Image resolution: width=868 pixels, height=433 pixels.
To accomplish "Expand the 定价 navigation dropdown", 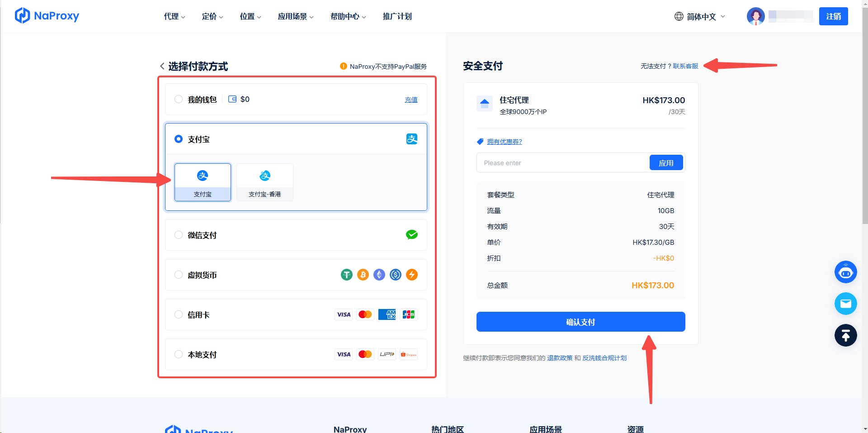I will (x=212, y=16).
